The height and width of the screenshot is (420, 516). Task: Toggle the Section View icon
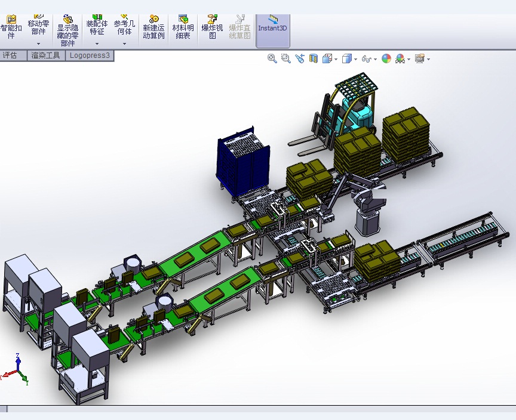(313, 58)
